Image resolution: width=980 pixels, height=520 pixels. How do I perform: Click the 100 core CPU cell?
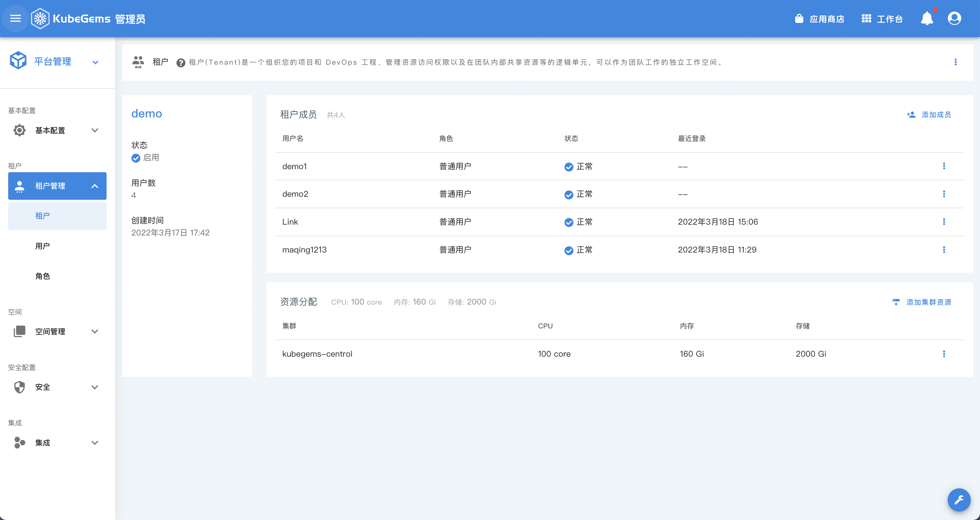(554, 354)
